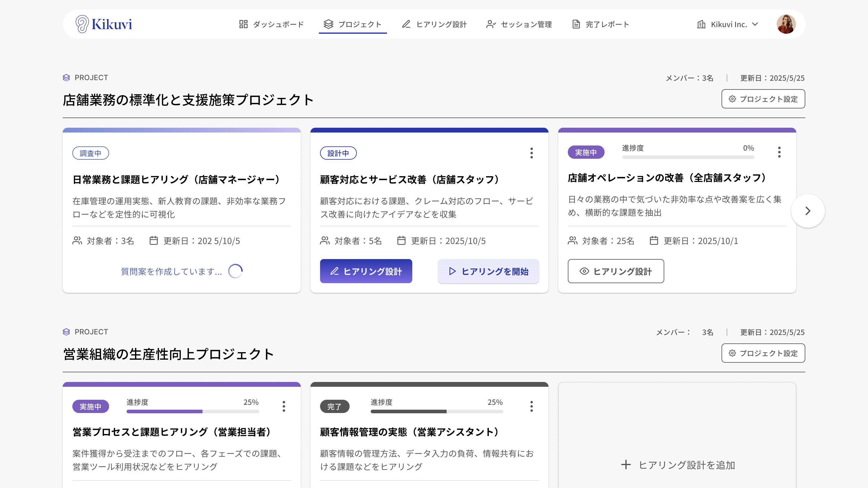868x488 pixels.
Task: Open プロジェクト設定 for the 店舗業務 project
Action: [x=763, y=99]
